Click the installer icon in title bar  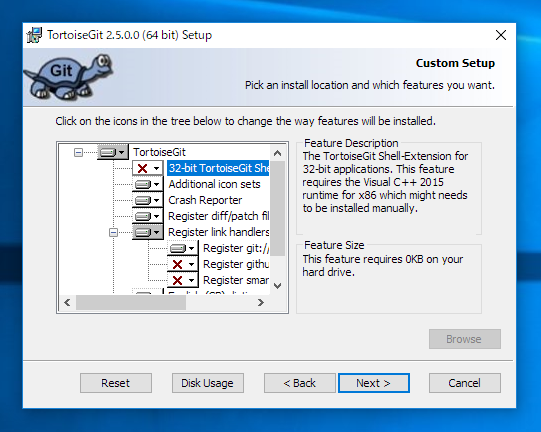[x=34, y=35]
